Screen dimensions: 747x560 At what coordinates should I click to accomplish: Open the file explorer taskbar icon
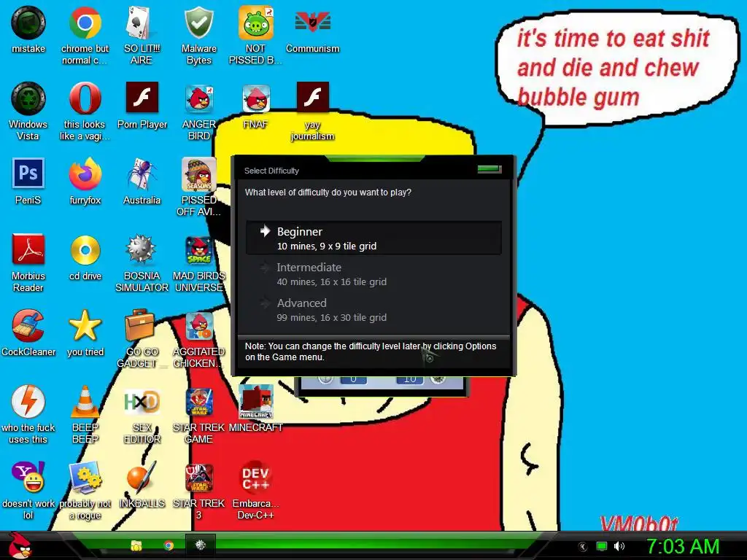coord(136,545)
